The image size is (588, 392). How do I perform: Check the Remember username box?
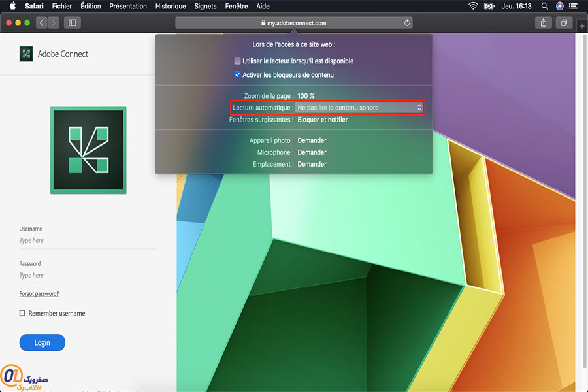click(x=22, y=313)
